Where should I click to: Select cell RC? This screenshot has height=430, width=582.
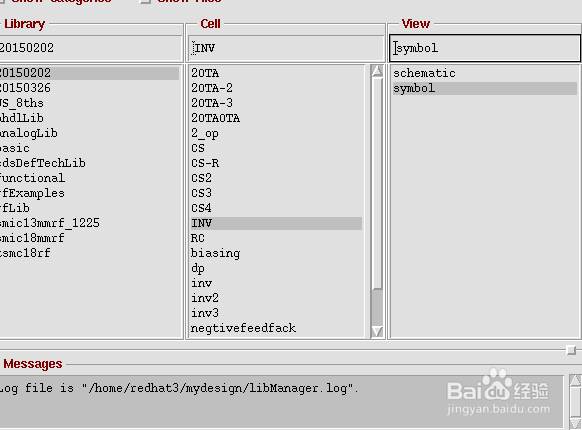click(x=198, y=238)
